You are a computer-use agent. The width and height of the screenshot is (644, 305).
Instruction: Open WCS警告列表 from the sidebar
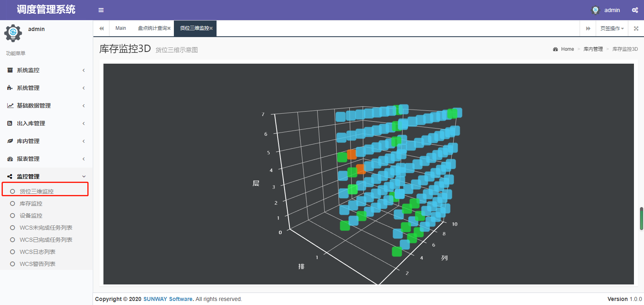click(37, 264)
